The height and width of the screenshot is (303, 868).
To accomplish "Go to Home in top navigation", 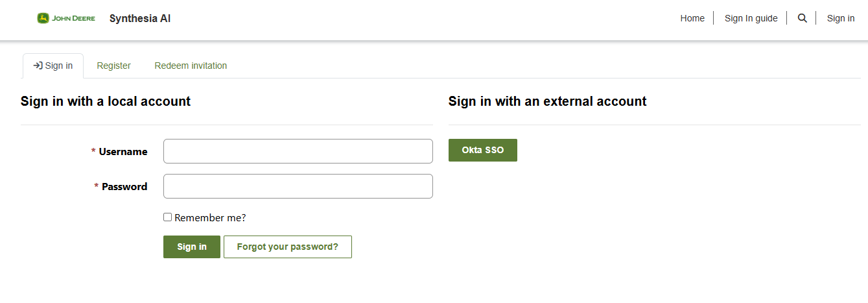I will pos(692,18).
